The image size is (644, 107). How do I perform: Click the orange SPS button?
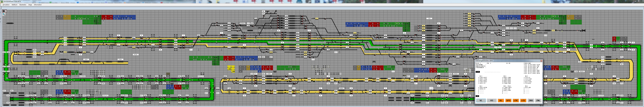(x=508, y=101)
